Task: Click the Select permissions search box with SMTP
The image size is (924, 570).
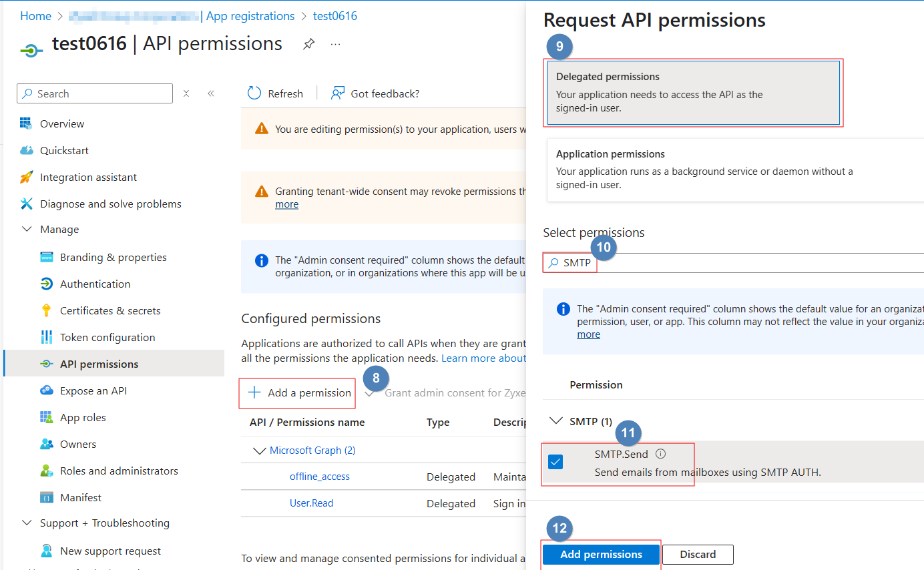Action: click(733, 263)
